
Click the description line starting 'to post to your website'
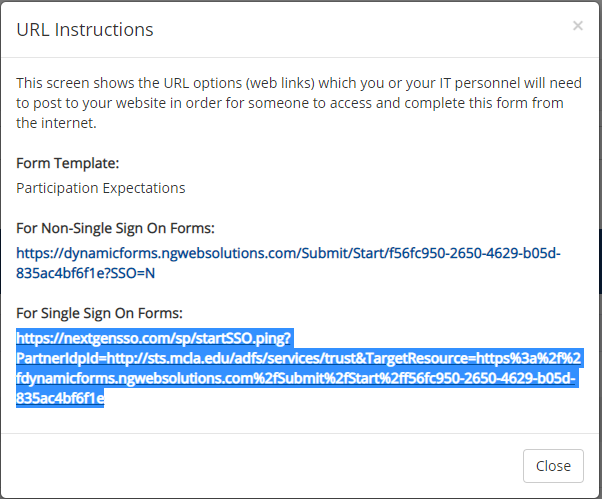289,103
